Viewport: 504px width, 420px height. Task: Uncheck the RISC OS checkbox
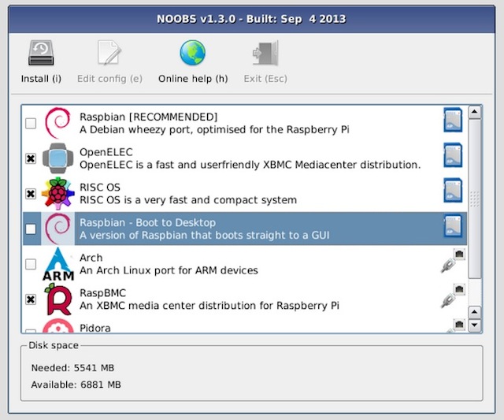coord(31,194)
